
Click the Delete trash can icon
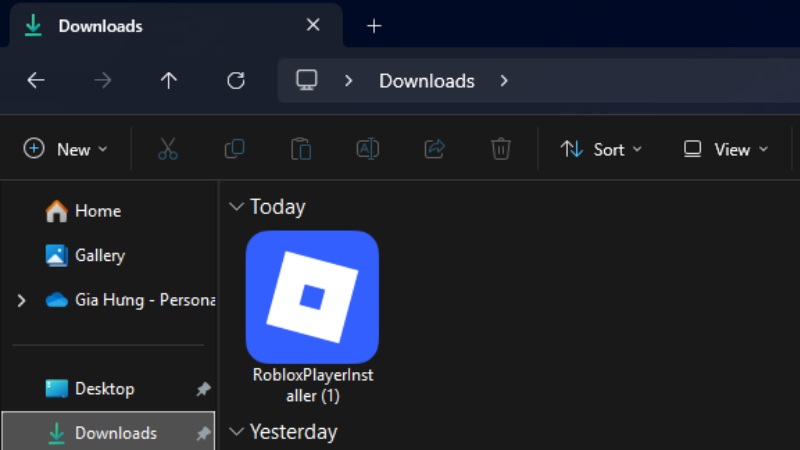point(501,149)
